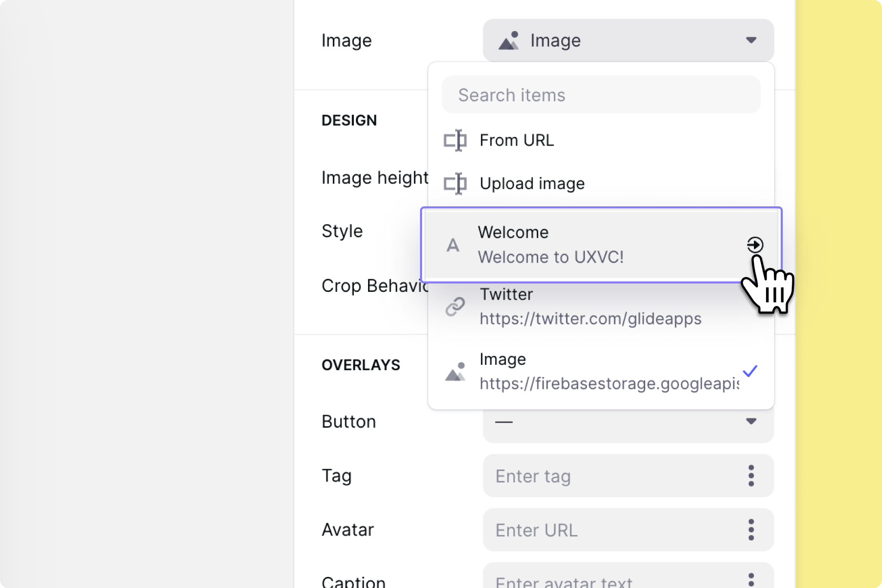Image resolution: width=882 pixels, height=588 pixels.
Task: Click the mountain icon in Image dropdown list
Action: pos(455,372)
